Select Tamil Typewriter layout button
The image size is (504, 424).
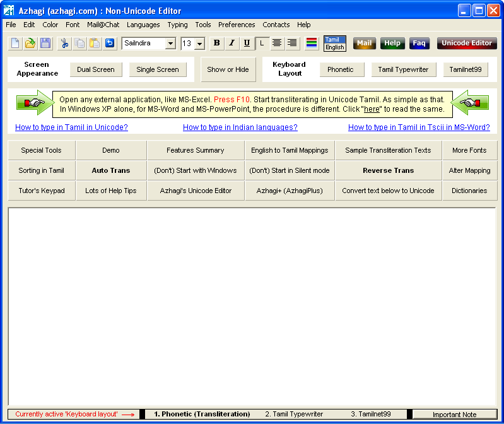(x=403, y=69)
